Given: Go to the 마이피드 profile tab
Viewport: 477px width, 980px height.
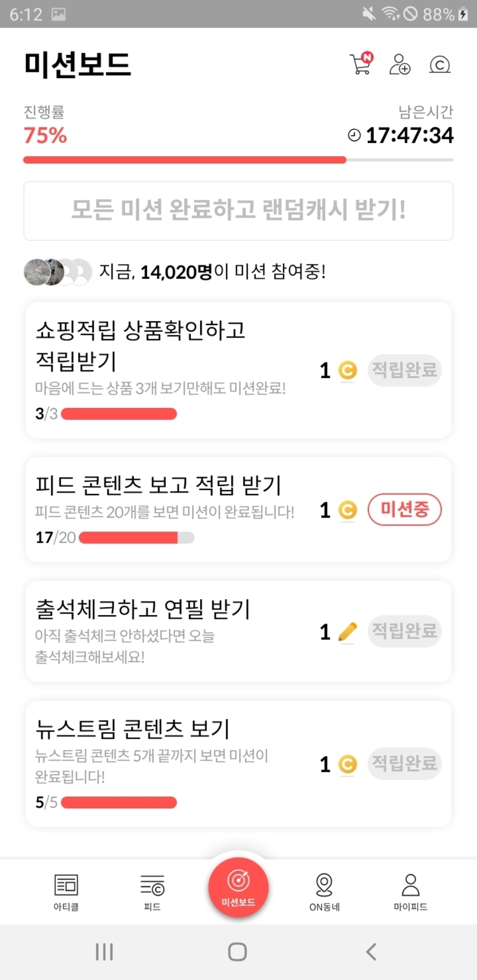Looking at the screenshot, I should tap(410, 892).
